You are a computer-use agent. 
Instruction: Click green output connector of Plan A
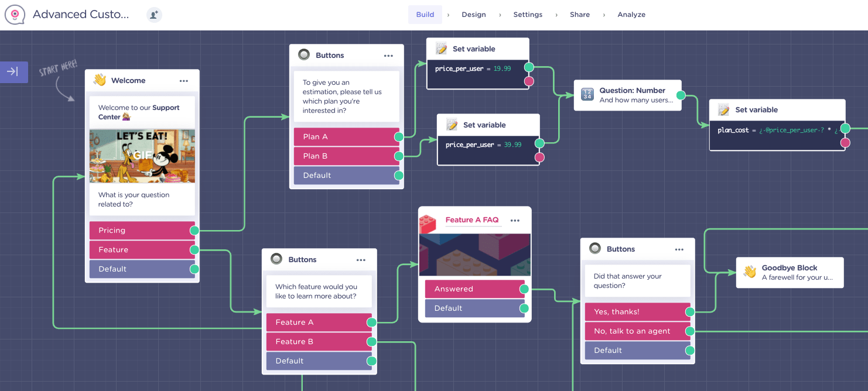399,137
